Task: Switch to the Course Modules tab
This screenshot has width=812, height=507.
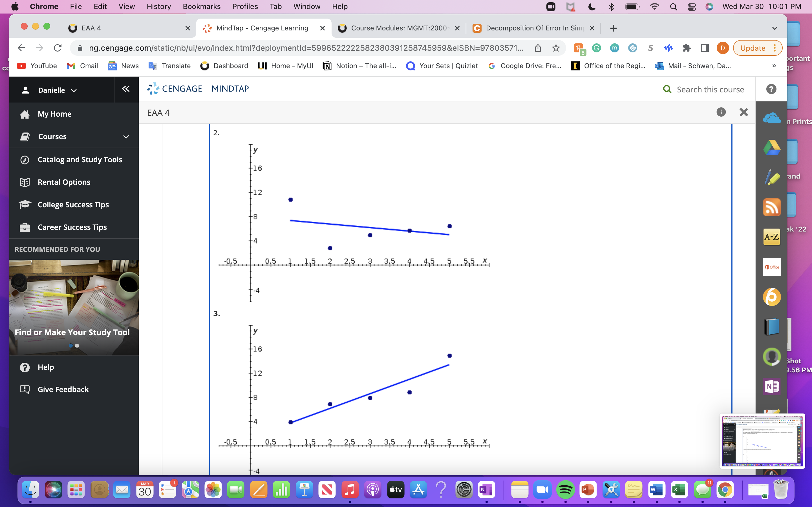Action: click(x=396, y=28)
